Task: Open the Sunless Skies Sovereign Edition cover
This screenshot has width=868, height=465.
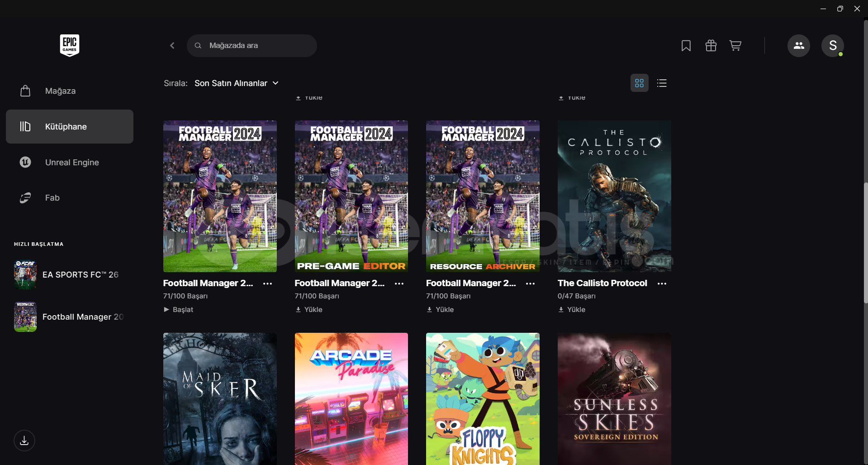Action: (614, 399)
